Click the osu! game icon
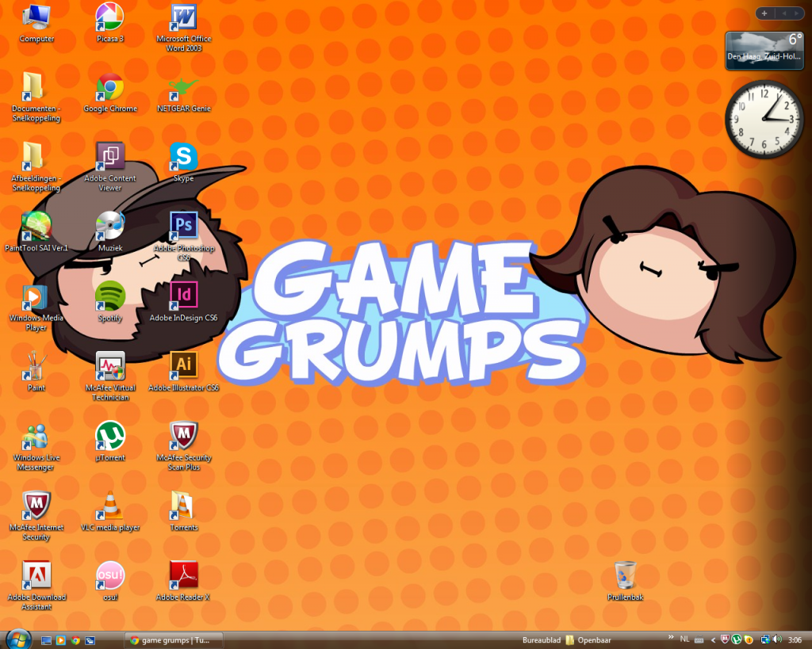This screenshot has height=649, width=812. (x=110, y=575)
